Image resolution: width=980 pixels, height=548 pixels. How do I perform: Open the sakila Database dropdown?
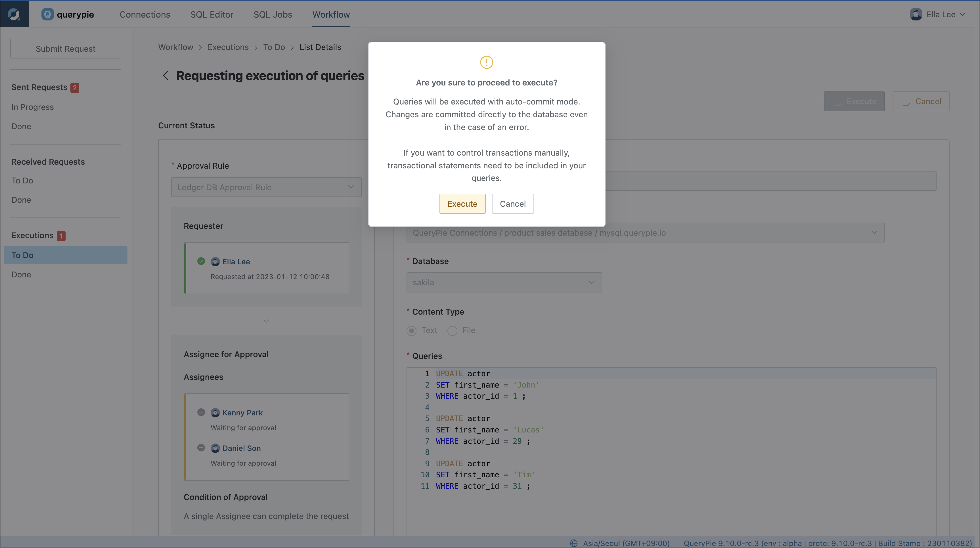504,282
